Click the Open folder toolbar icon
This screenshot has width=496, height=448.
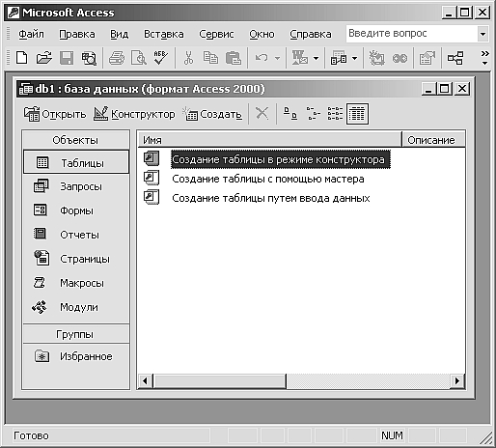[43, 58]
